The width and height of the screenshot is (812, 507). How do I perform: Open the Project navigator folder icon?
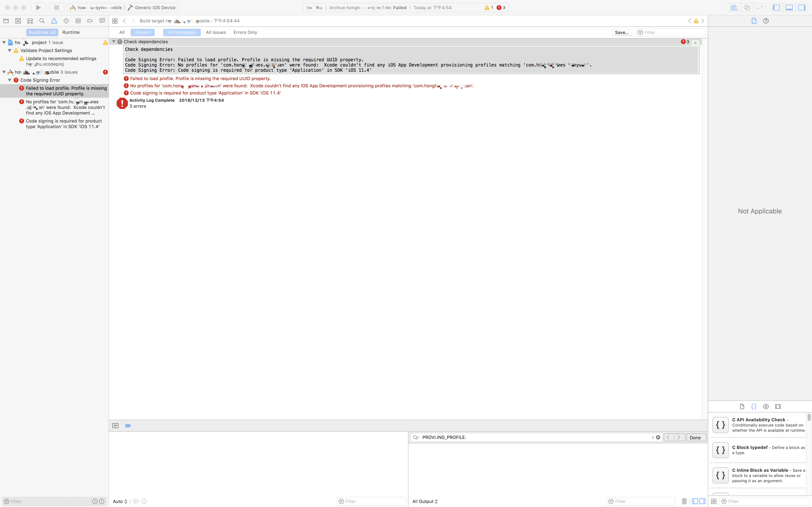pyautogui.click(x=6, y=21)
